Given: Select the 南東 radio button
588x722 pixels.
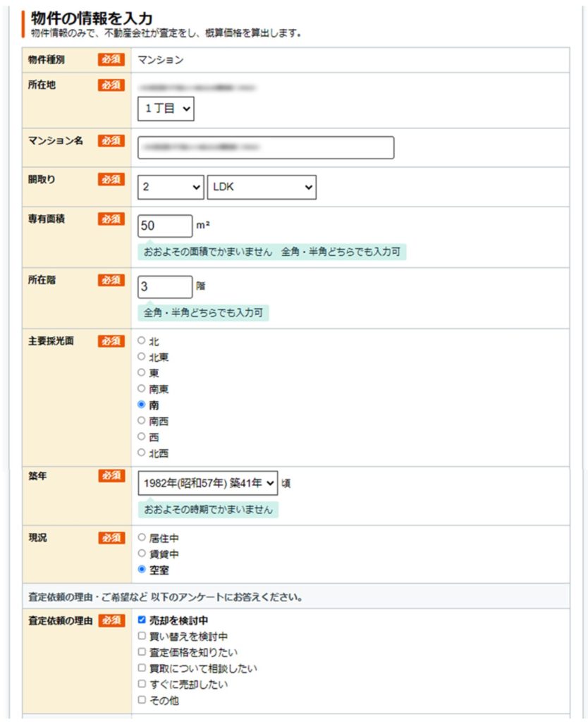Looking at the screenshot, I should [142, 388].
